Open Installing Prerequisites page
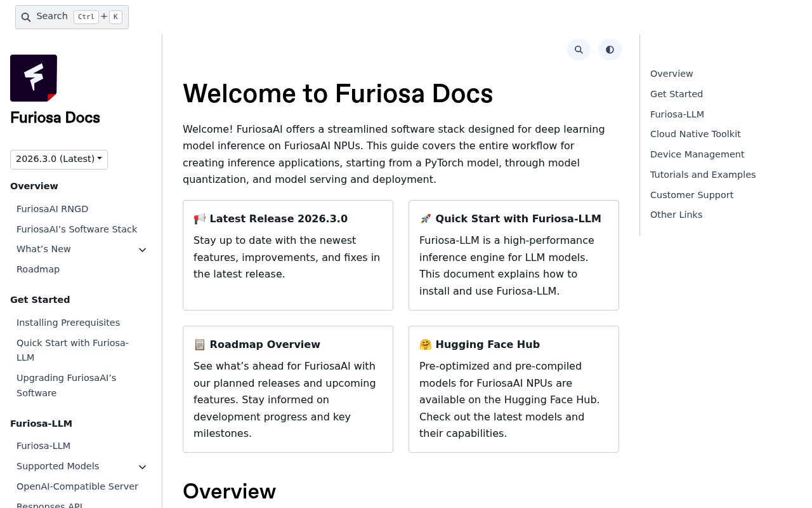This screenshot has width=812, height=508. (68, 323)
